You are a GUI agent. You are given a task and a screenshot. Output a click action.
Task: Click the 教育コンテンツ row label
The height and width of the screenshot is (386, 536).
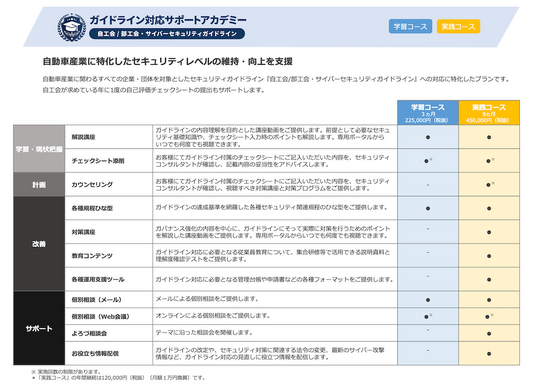point(92,255)
